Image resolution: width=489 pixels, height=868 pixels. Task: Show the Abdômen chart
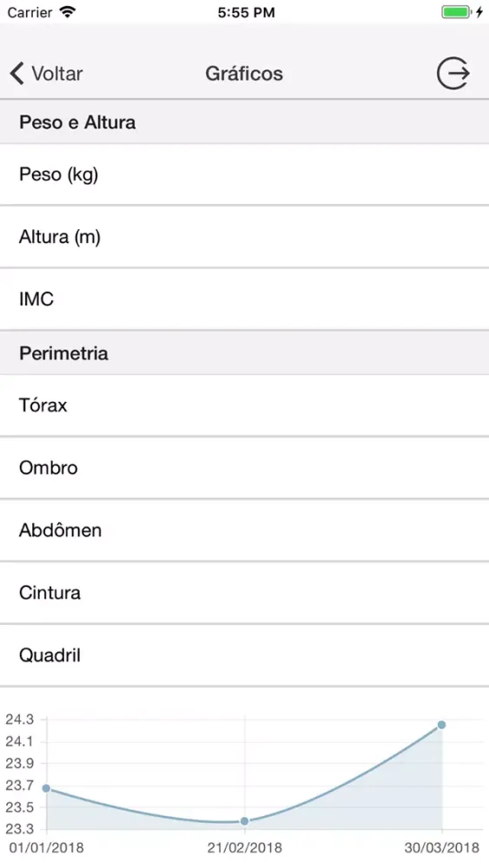[244, 530]
